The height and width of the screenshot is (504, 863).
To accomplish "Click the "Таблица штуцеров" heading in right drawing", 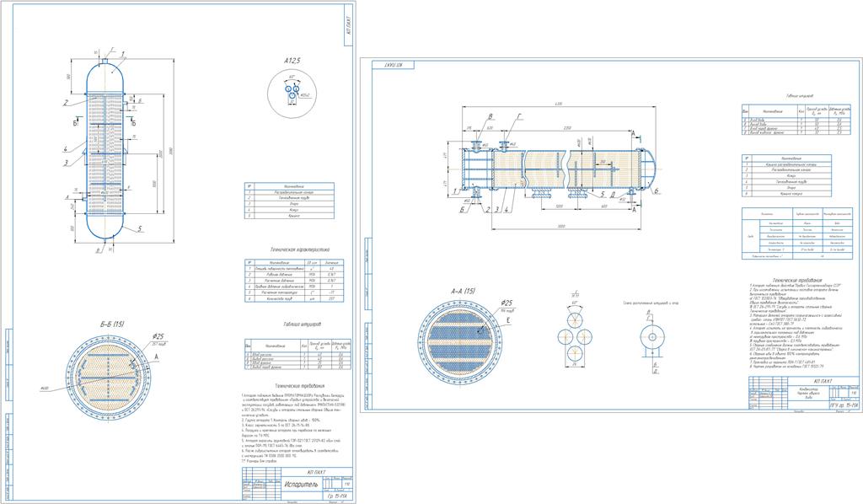I will 800,96.
